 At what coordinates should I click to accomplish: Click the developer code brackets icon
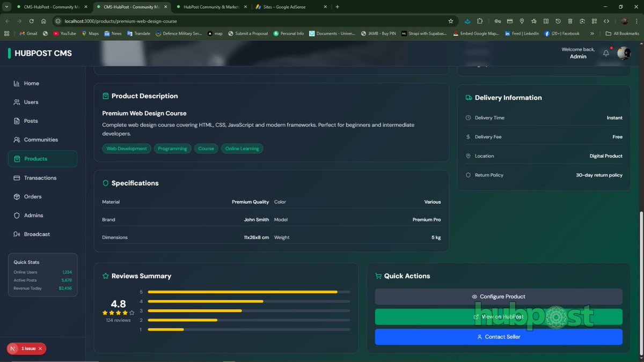tap(606, 21)
